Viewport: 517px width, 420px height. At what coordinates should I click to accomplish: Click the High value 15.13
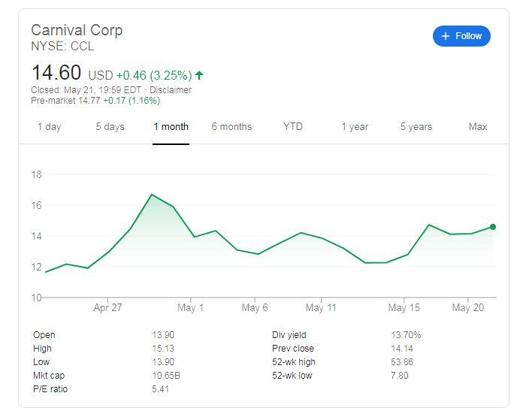tap(163, 349)
